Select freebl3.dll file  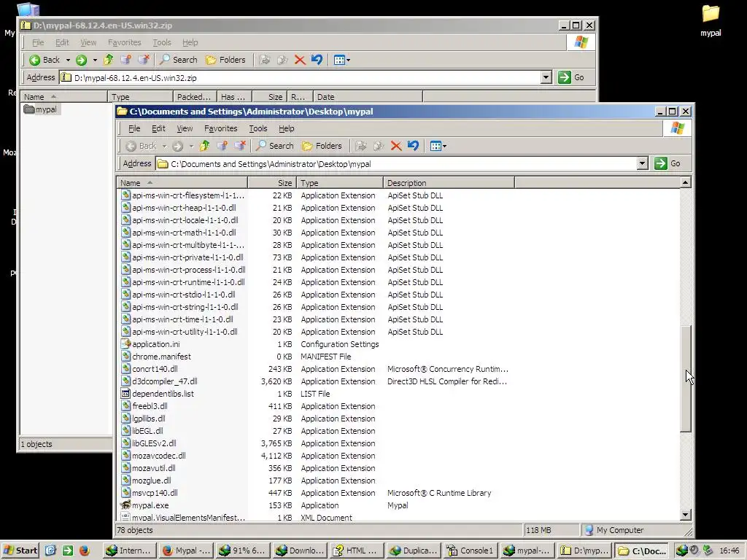tap(144, 406)
